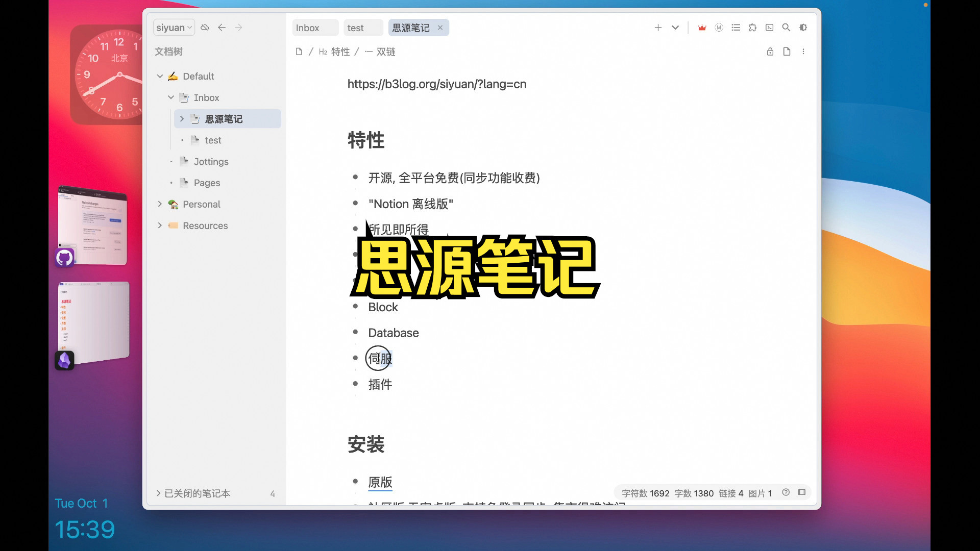The width and height of the screenshot is (980, 551).
Task: Click the 链接 4 status entry
Action: 731,493
